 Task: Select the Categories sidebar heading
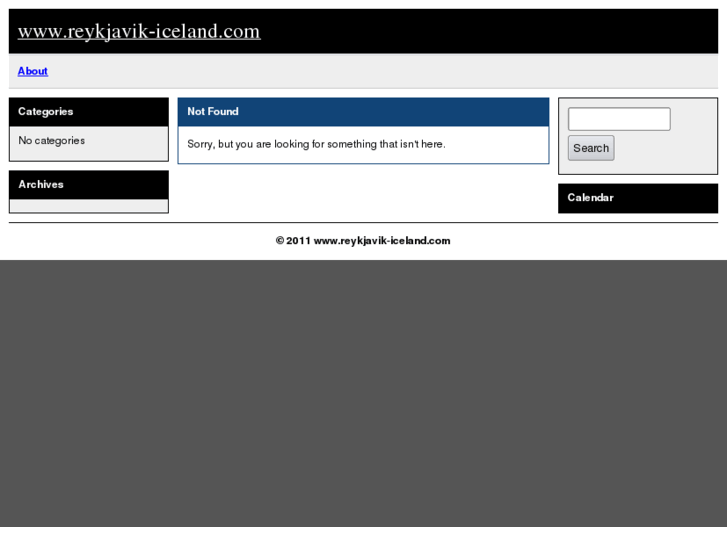(x=45, y=111)
